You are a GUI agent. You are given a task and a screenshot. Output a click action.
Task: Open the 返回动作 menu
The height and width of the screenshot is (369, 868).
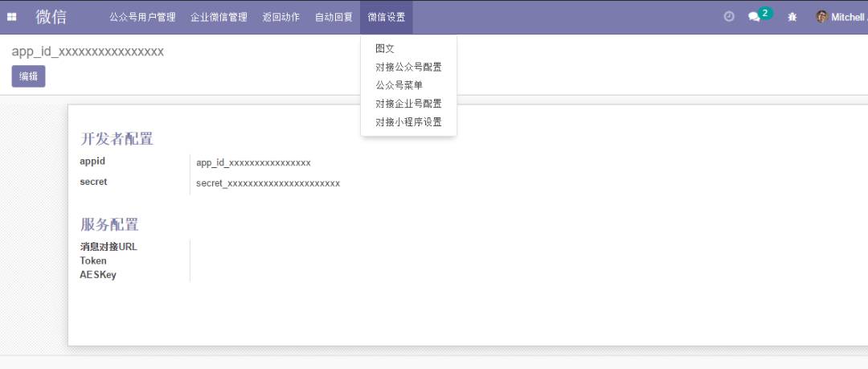pos(281,17)
